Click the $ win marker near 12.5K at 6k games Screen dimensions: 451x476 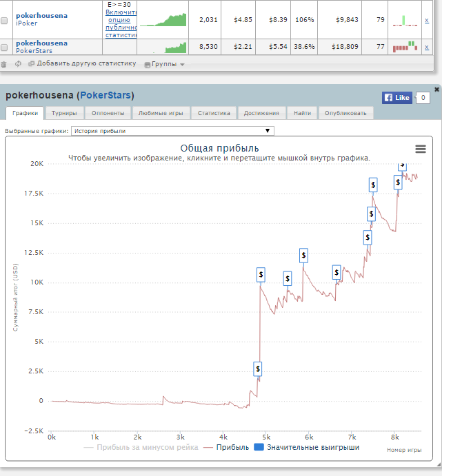(x=303, y=256)
